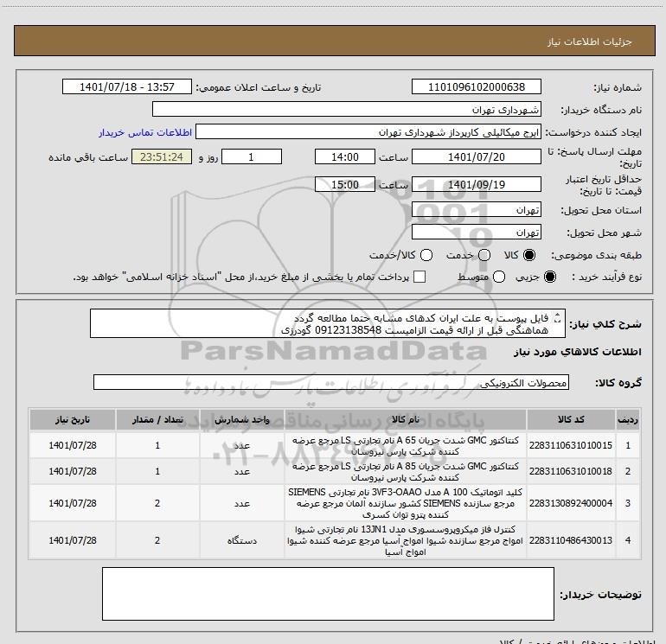Select the متوسط purchase type radio
Image resolution: width=666 pixels, height=644 pixels.
[499, 277]
